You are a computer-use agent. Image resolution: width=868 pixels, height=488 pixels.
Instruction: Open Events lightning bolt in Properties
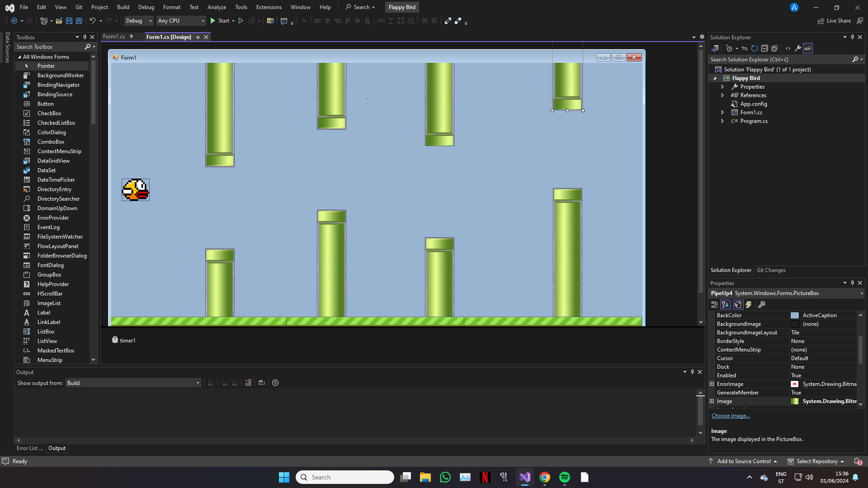[x=749, y=305]
